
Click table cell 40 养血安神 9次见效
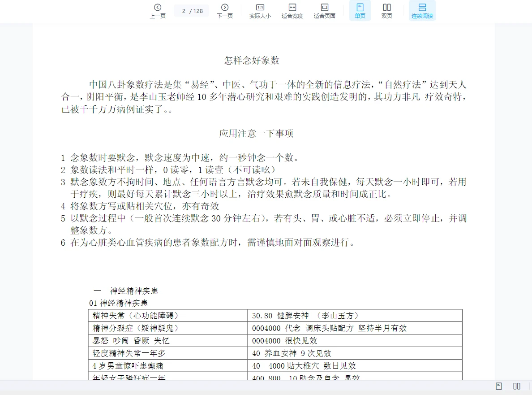click(355, 353)
